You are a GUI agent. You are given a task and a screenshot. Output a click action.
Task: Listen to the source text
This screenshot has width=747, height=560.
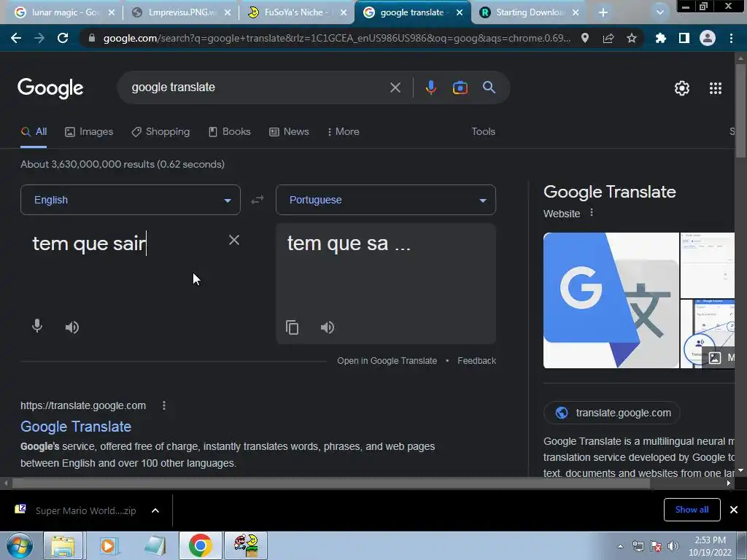point(72,327)
